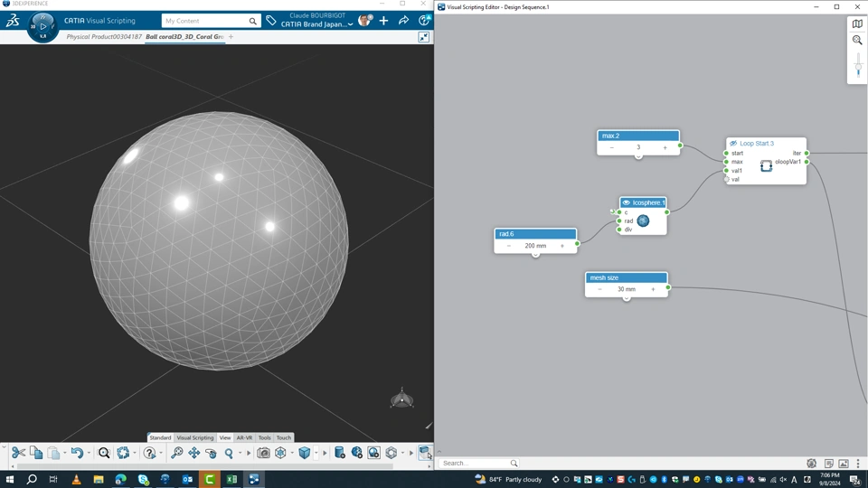The width and height of the screenshot is (868, 488).
Task: Click the 3DS logo icon
Action: (12, 21)
